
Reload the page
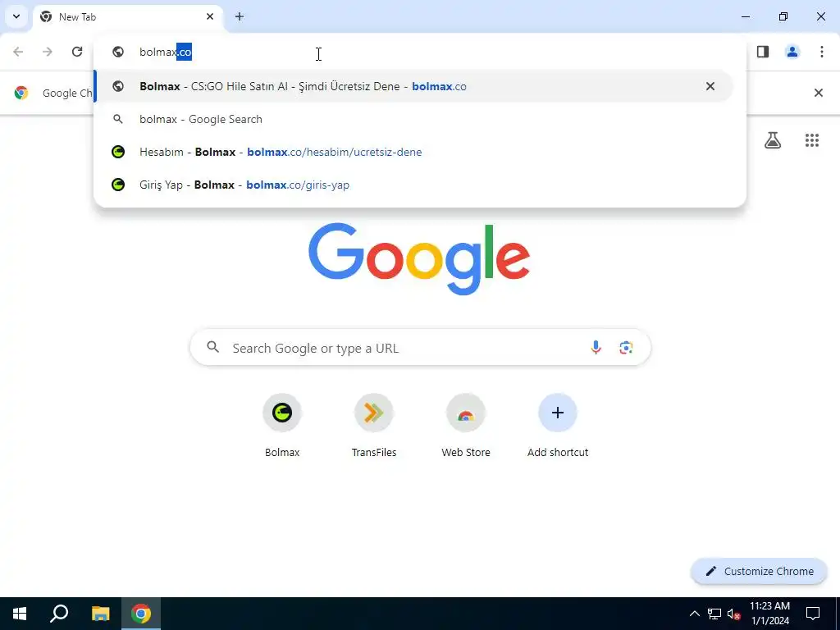tap(77, 52)
